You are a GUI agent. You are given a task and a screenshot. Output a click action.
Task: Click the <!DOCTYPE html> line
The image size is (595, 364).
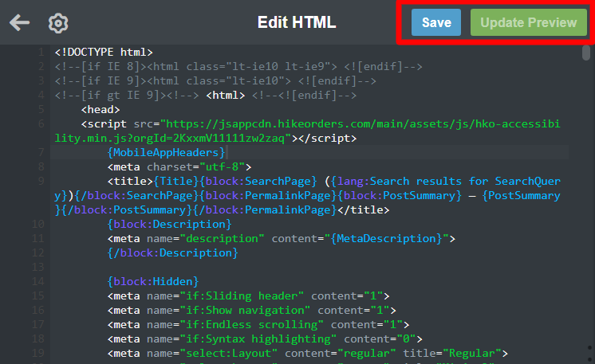(104, 52)
